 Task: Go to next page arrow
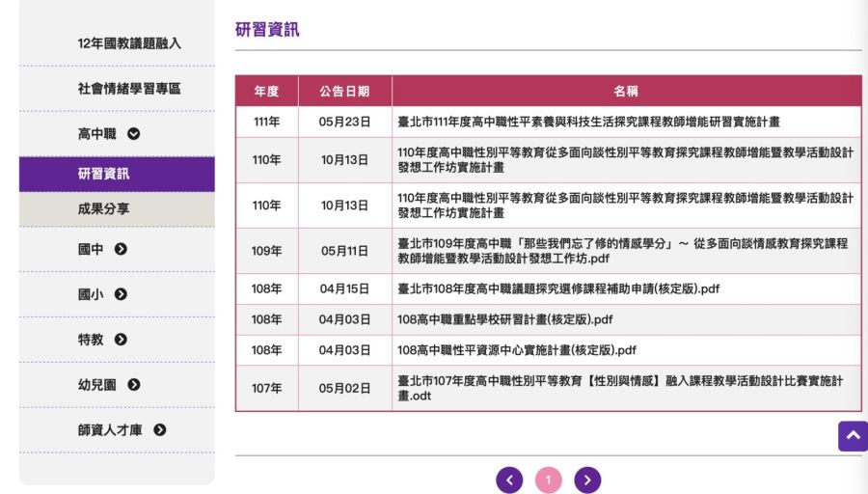(x=587, y=480)
